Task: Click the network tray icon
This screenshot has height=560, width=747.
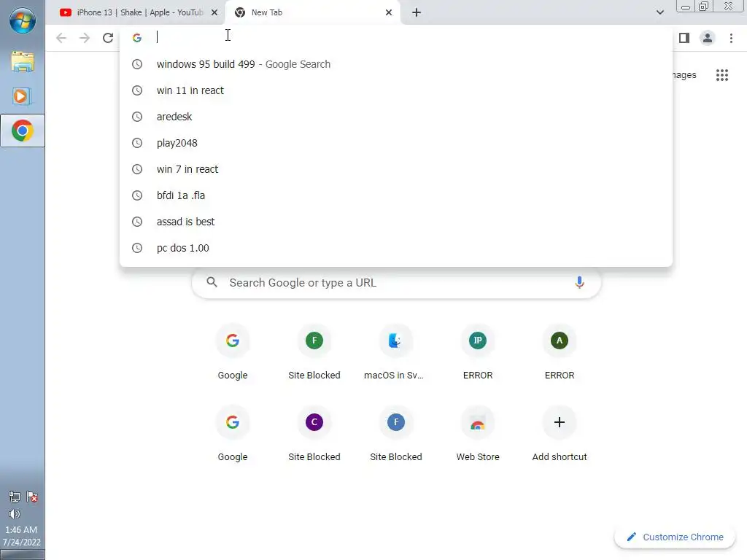Action: coord(15,497)
